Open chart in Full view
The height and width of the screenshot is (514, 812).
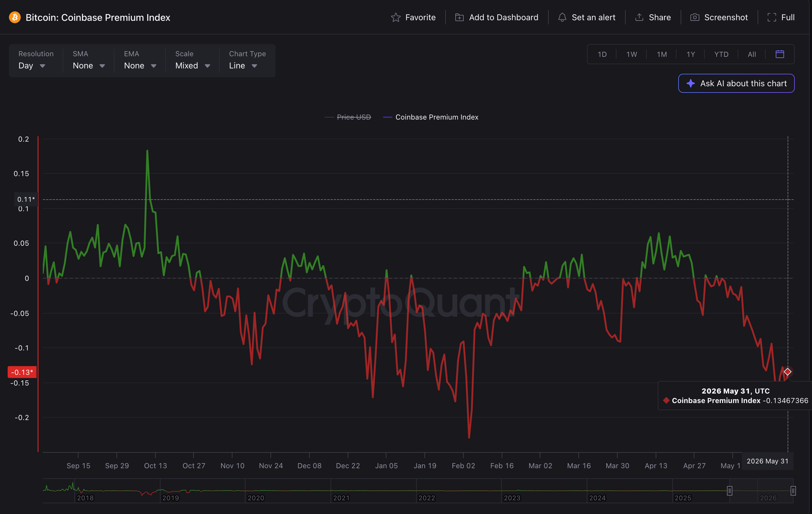[x=788, y=17]
